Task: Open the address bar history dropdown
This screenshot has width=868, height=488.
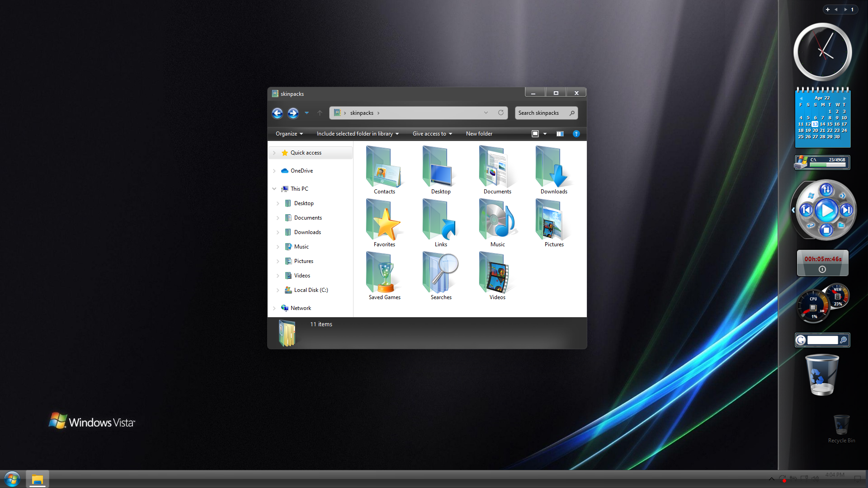Action: click(486, 113)
